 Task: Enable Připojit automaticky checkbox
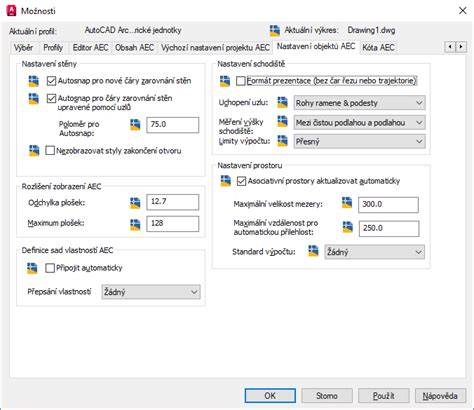point(50,268)
